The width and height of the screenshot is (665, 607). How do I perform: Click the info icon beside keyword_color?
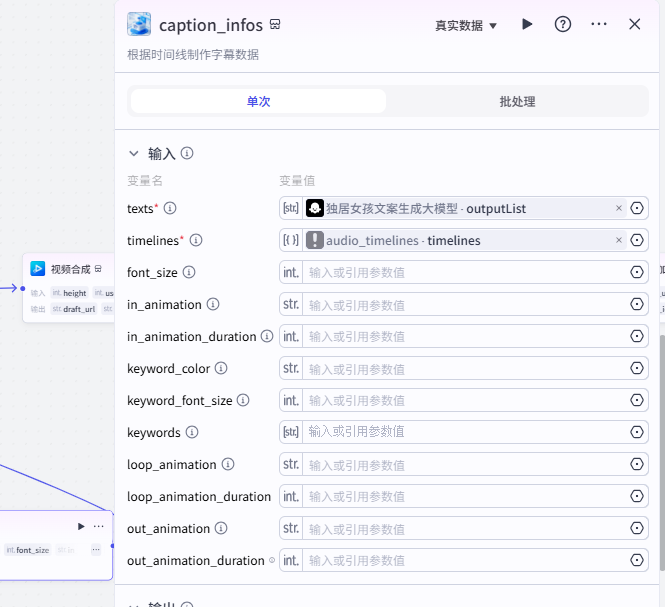tap(221, 368)
